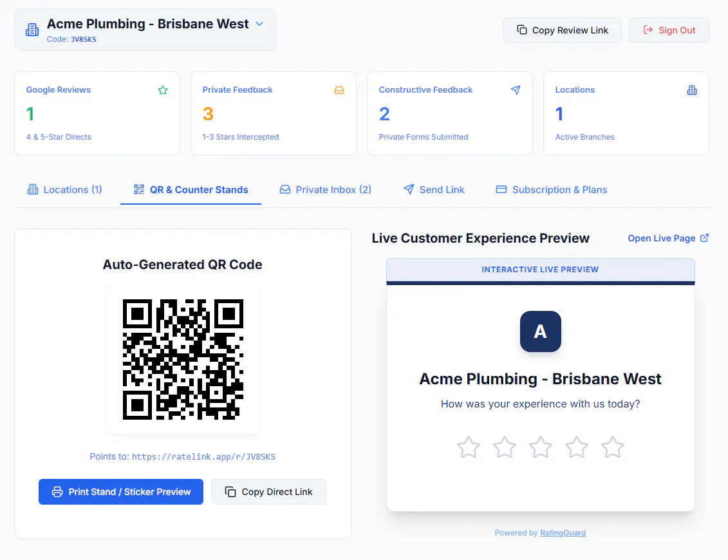Rate four stars in the live preview
The height and width of the screenshot is (560, 728).
point(577,447)
